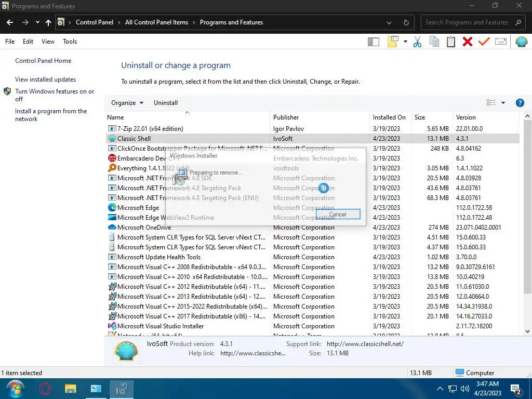Toggle the navigation pane icon
This screenshot has height=399, width=532.
click(x=374, y=42)
